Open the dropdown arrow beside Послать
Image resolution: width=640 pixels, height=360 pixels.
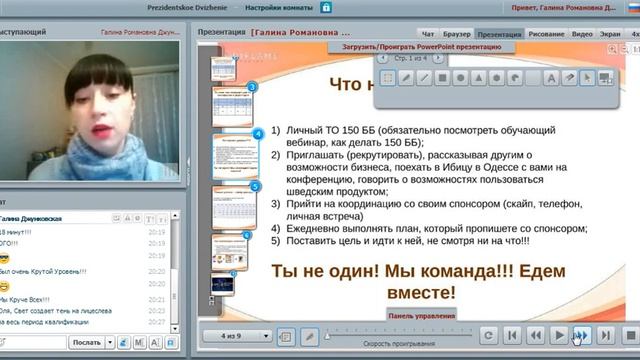coord(110,342)
